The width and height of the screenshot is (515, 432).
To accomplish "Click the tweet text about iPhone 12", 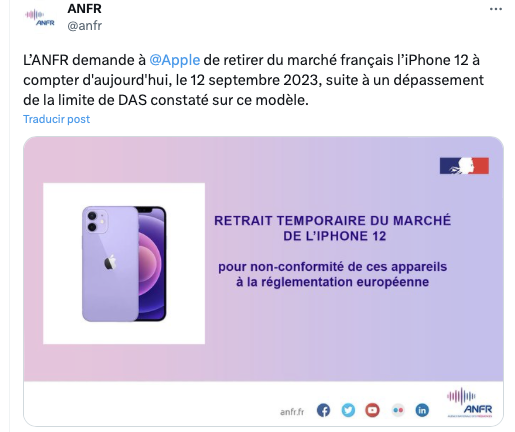I will point(253,80).
